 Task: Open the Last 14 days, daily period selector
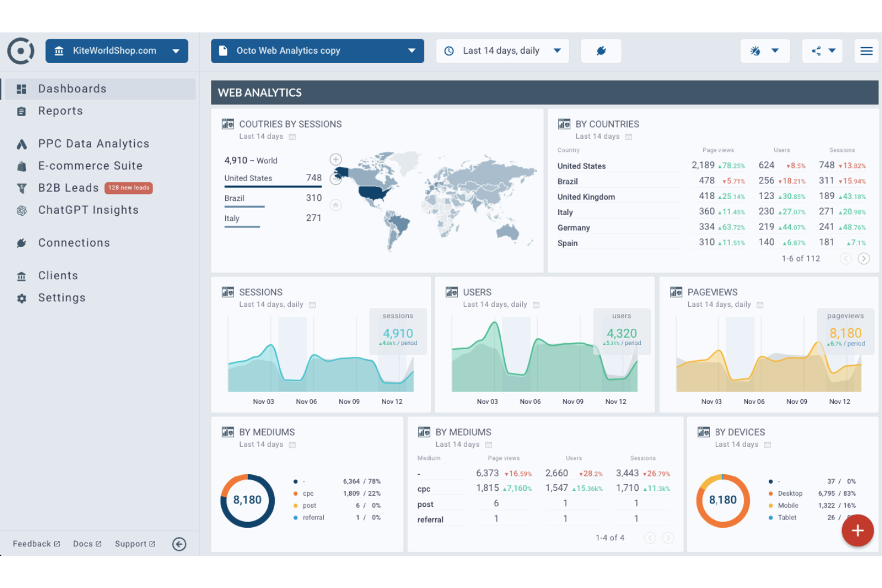click(502, 51)
